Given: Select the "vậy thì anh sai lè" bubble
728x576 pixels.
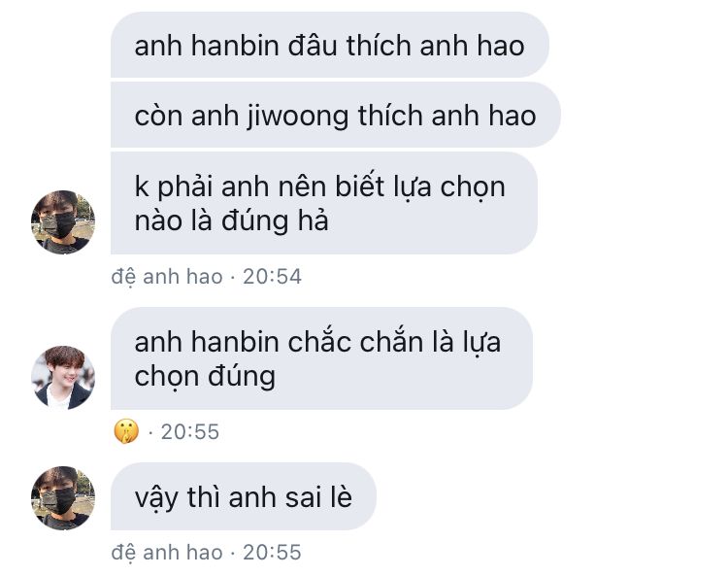Looking at the screenshot, I should (244, 496).
